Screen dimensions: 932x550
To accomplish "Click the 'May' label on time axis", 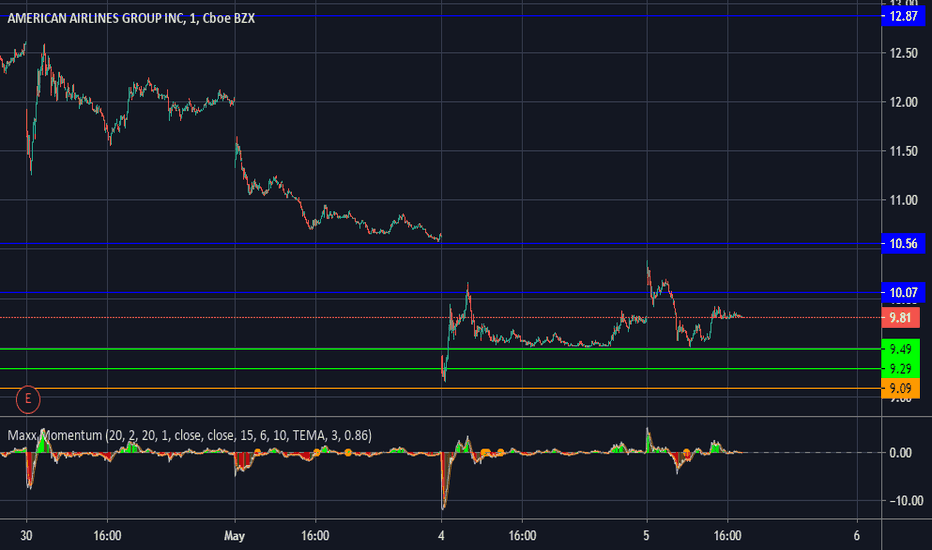I will 234,536.
